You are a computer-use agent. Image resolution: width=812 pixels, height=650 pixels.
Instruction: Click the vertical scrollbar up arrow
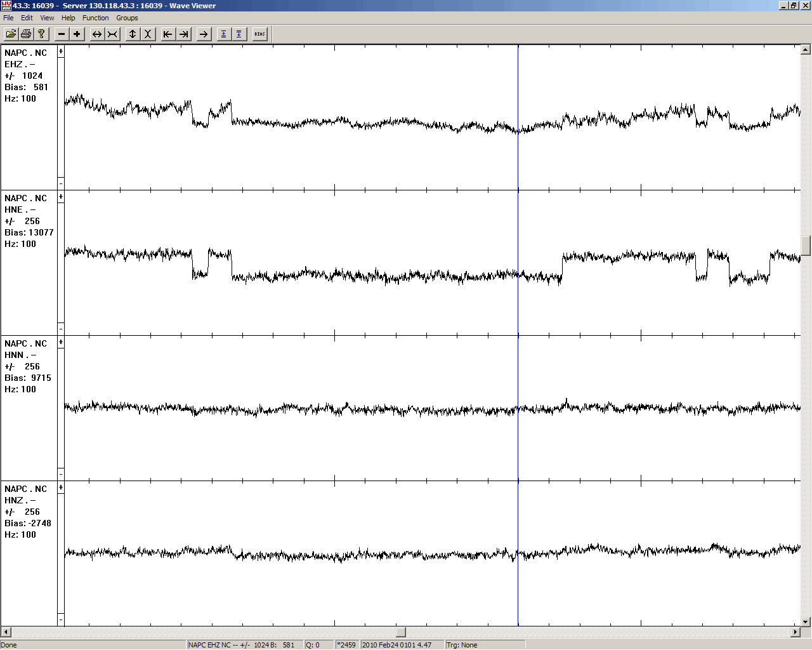(x=806, y=50)
